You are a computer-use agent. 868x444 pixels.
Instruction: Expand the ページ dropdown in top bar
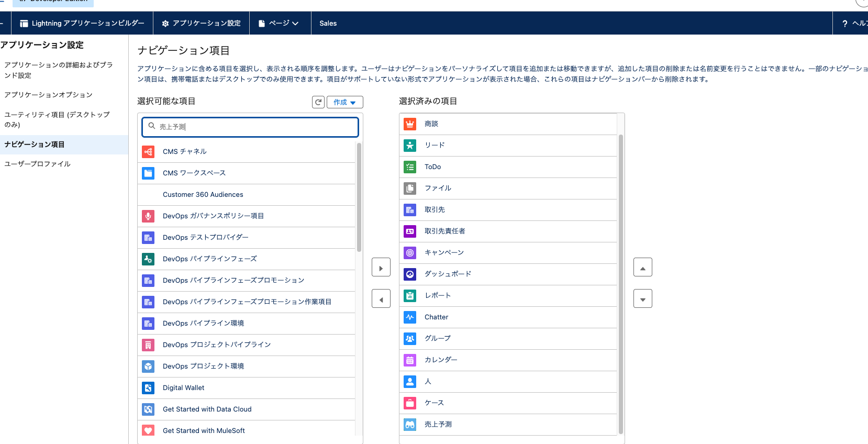pos(279,23)
